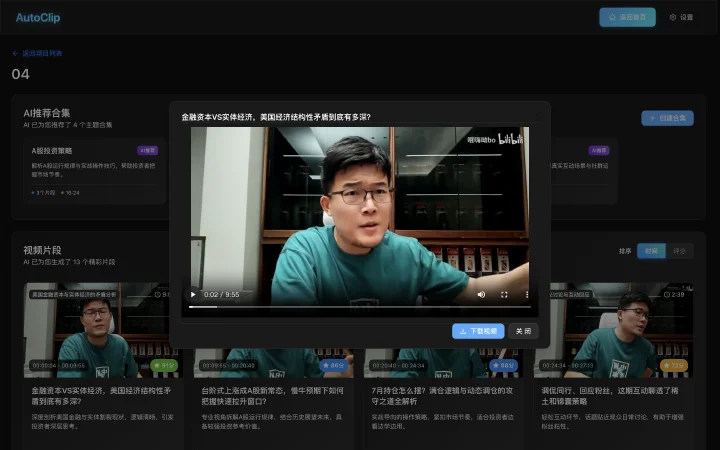This screenshot has width=720, height=450.
Task: Click the clip title 台阶式上涨成A股新常态
Action: point(272,396)
